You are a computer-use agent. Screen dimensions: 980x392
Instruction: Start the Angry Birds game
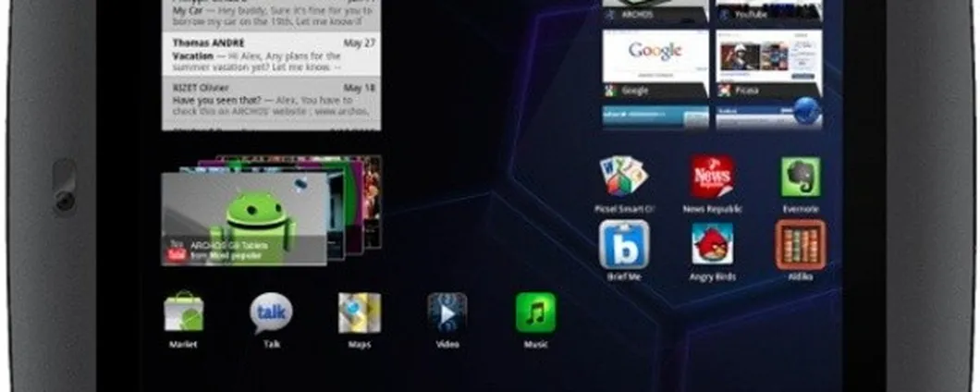click(713, 244)
